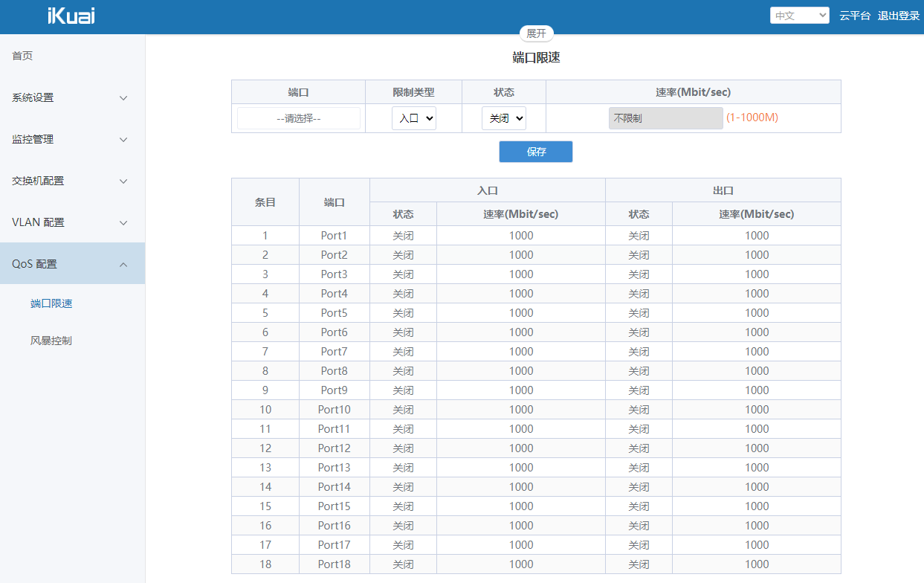
Task: Click the Port6 cell
Action: (x=335, y=332)
